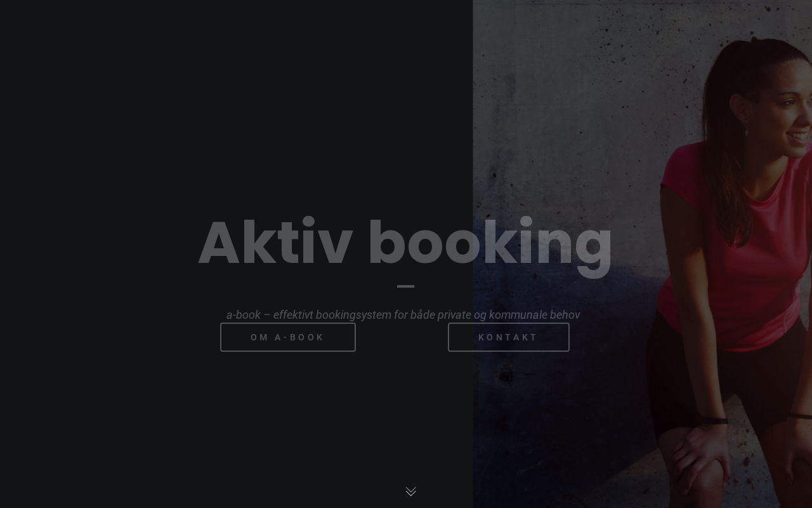Click the word 'Aktiv' in the title

click(275, 243)
